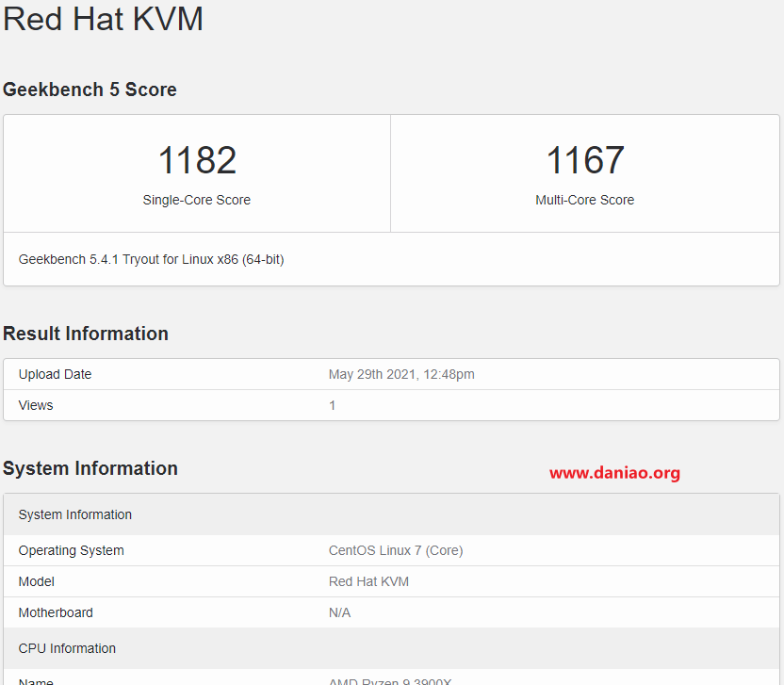
Task: Click the Multi-Core Score label
Action: [x=584, y=200]
